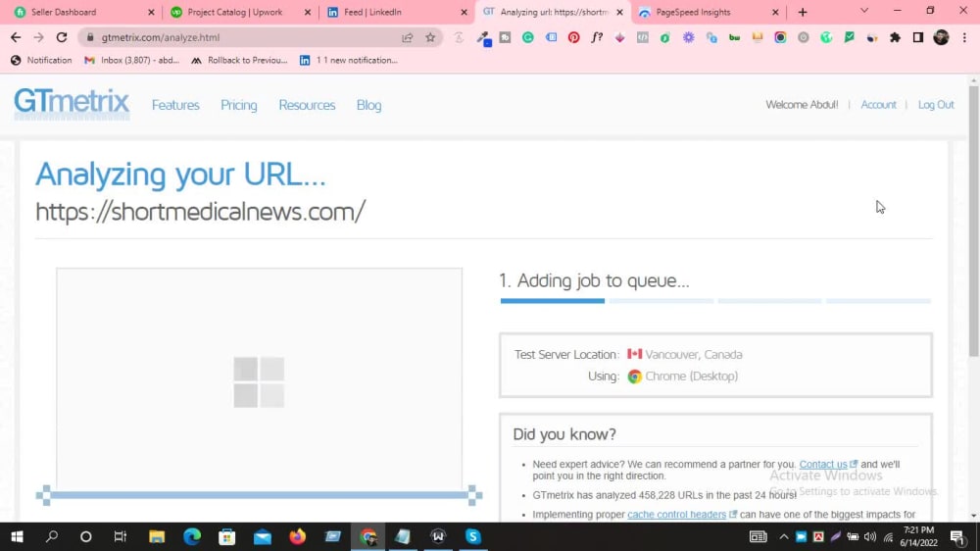This screenshot has width=980, height=551.
Task: Open a new browser tab
Action: click(803, 12)
